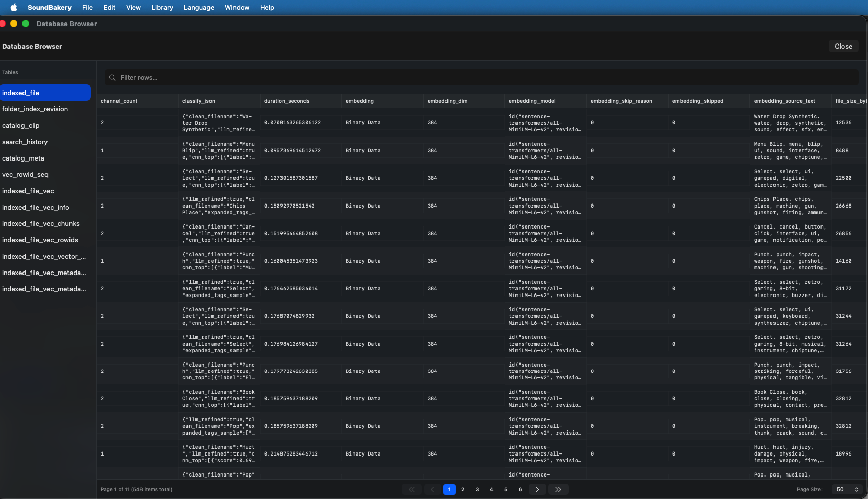This screenshot has height=499, width=868.
Task: Focus the Filter rows input field
Action: 482,78
